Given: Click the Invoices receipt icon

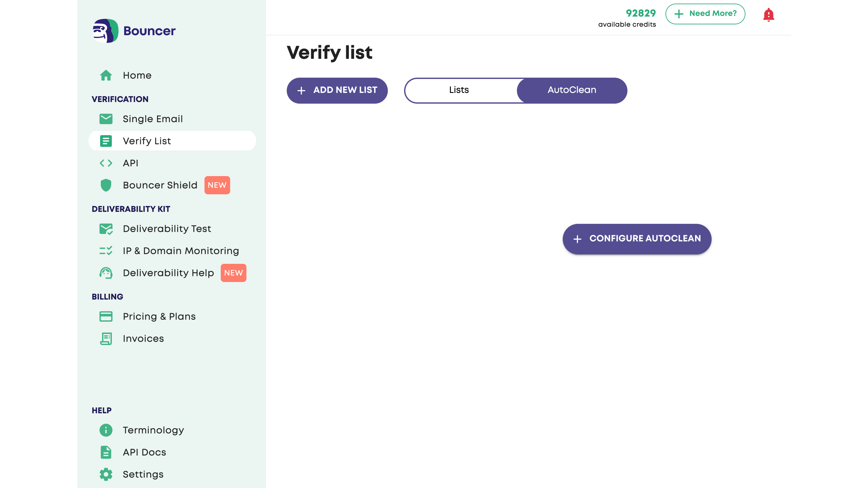Looking at the screenshot, I should (x=106, y=339).
